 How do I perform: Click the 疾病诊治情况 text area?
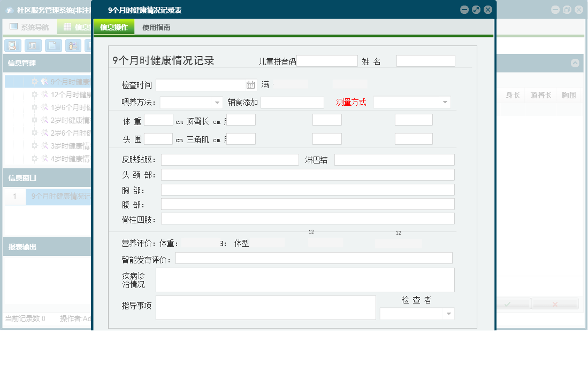click(x=305, y=280)
